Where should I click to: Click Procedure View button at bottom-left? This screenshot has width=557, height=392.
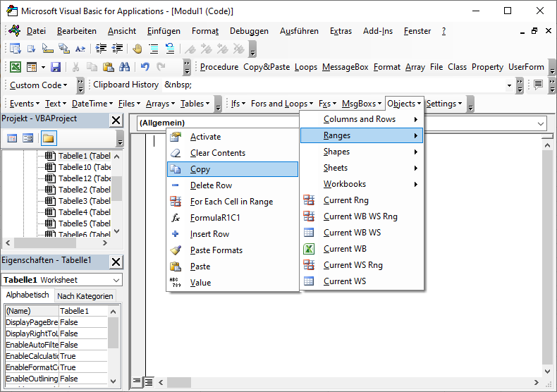pyautogui.click(x=137, y=382)
